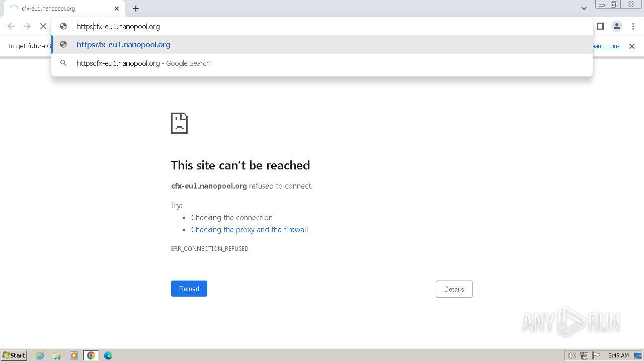
Task: Open new tab with plus button
Action: click(x=136, y=9)
